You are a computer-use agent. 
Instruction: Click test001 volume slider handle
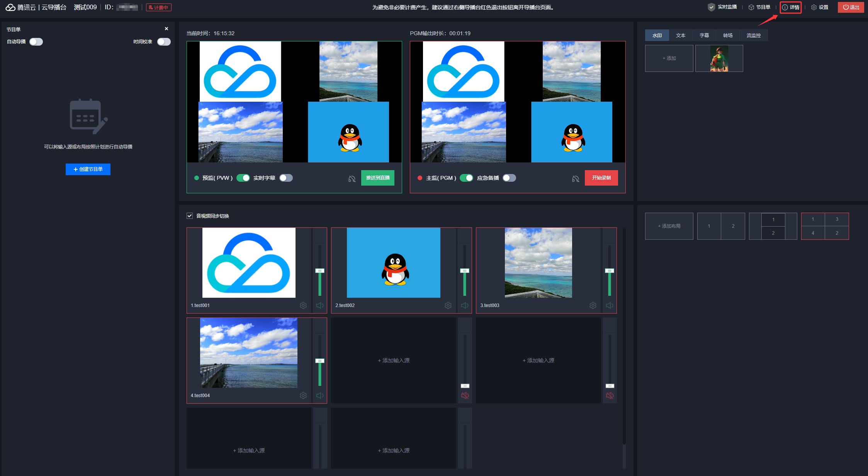pos(320,271)
